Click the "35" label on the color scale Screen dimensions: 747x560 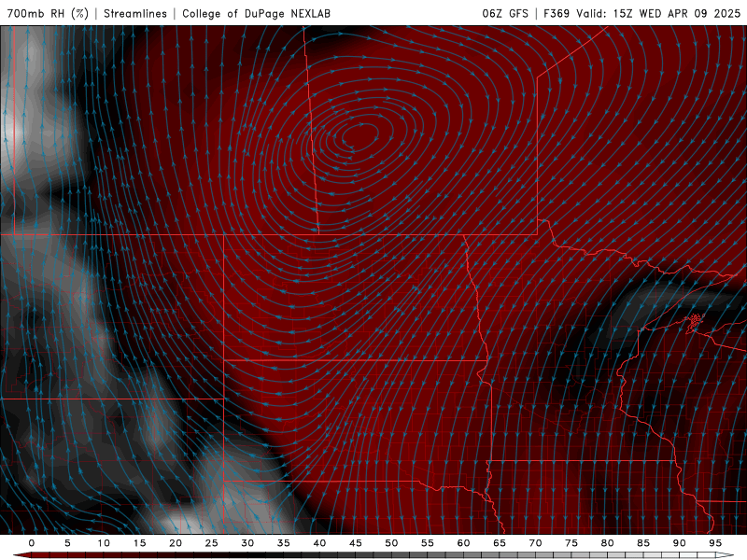pyautogui.click(x=284, y=543)
